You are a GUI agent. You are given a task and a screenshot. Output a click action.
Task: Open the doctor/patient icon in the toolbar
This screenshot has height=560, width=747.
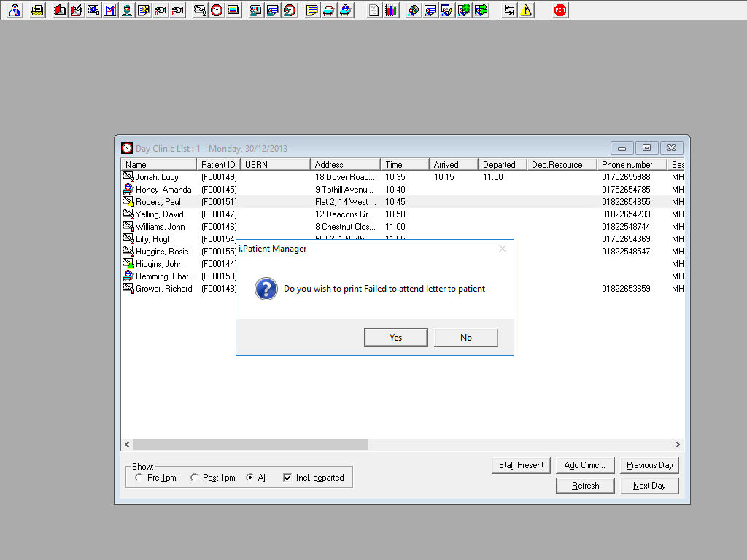pyautogui.click(x=15, y=10)
